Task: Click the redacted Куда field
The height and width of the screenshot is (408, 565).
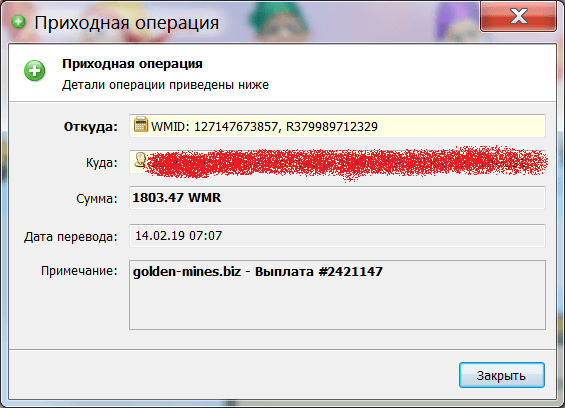Action: pos(337,162)
